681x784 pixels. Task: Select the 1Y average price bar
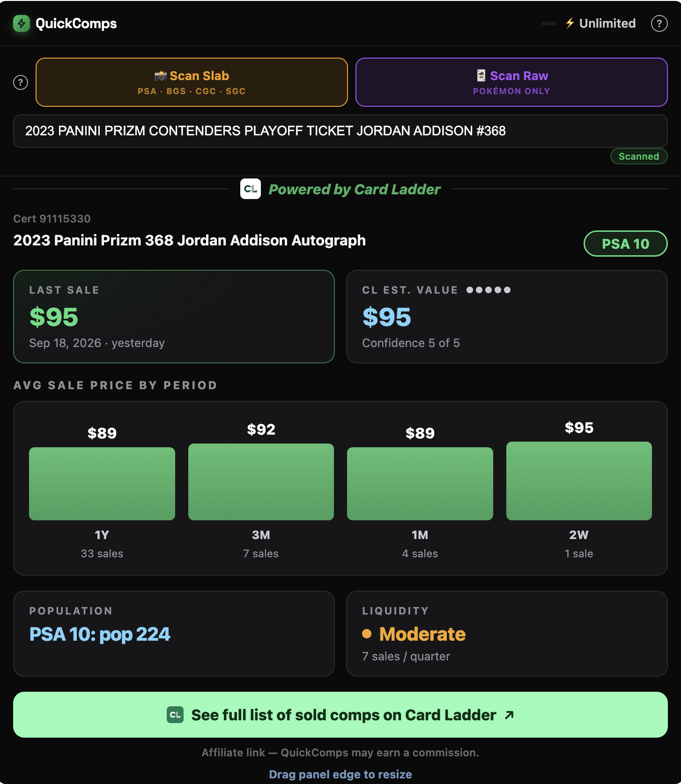[102, 483]
